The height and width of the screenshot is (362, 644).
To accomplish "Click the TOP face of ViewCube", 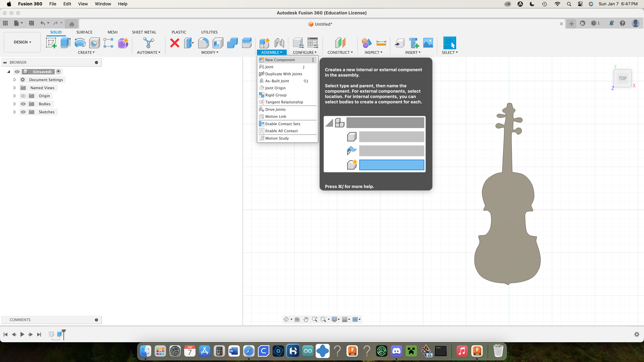I will point(623,79).
